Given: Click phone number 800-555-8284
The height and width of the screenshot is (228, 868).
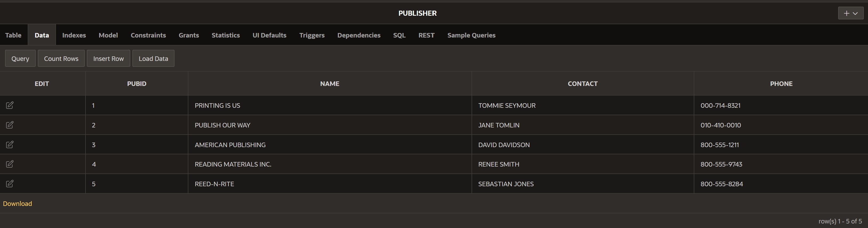Looking at the screenshot, I should 722,184.
